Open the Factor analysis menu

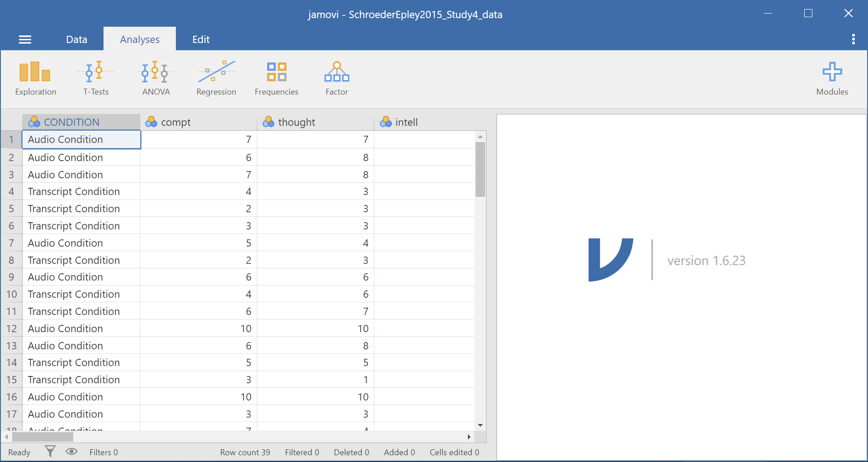pos(337,79)
